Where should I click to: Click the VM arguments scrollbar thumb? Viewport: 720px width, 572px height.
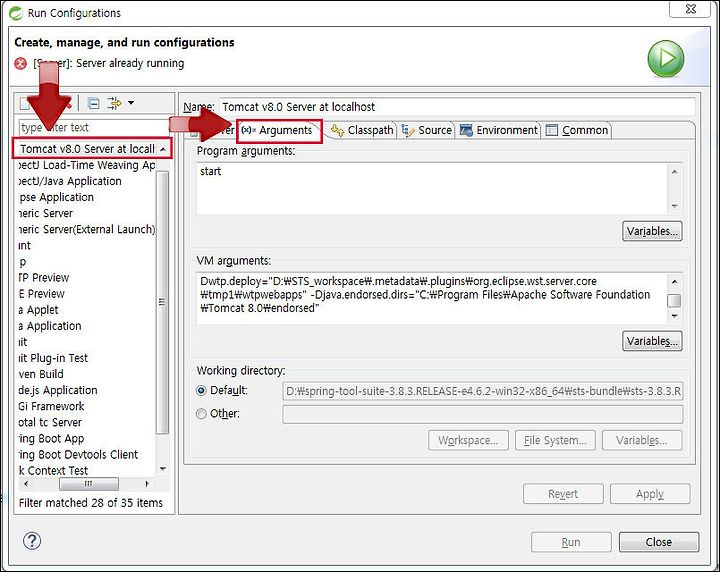point(675,301)
